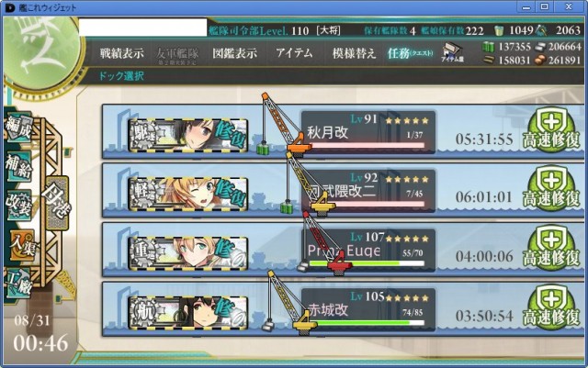The image size is (588, 368).
Task: Select the 赤城改 carrier banner thumbnail
Action: [187, 313]
